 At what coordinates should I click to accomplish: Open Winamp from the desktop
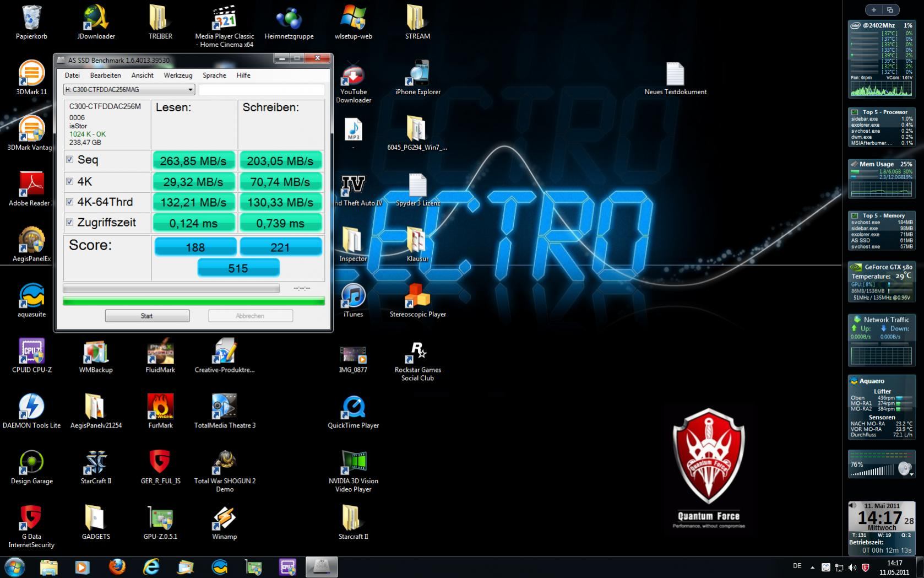tap(225, 523)
